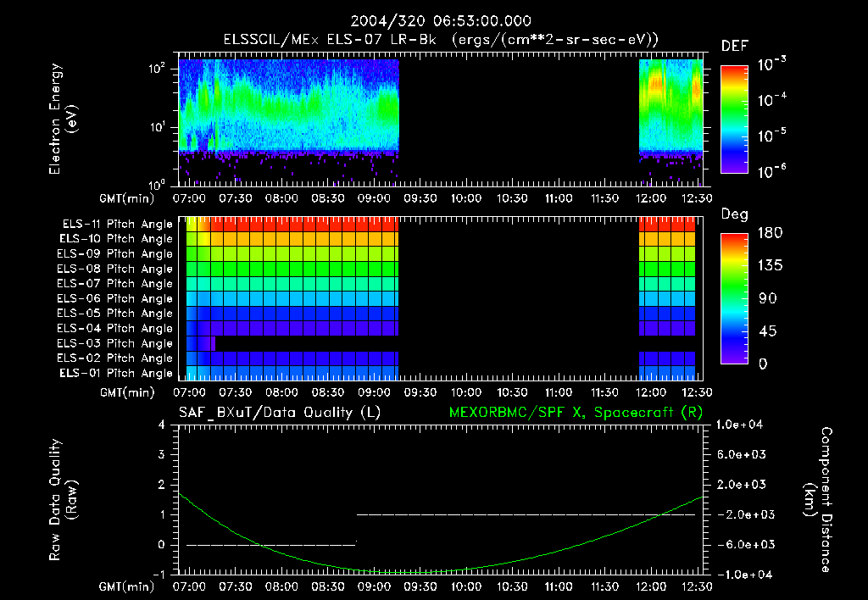Click the ELS-11 Pitch Angle row label
Image resolution: width=868 pixels, height=600 pixels.
point(117,225)
